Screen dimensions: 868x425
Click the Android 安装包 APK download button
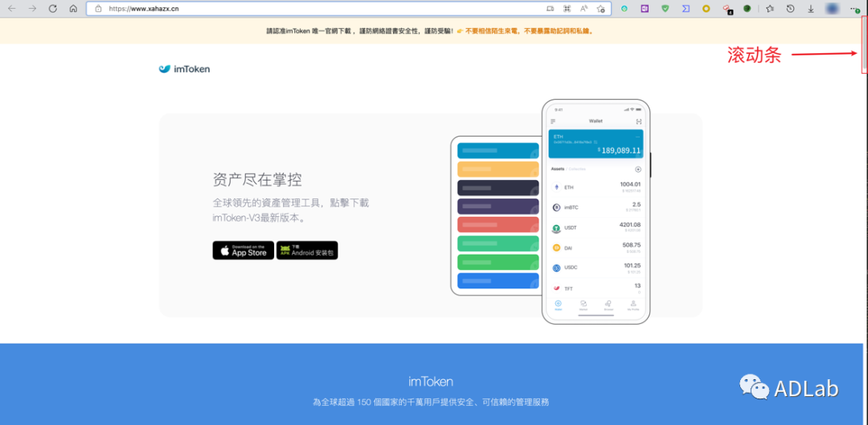307,250
